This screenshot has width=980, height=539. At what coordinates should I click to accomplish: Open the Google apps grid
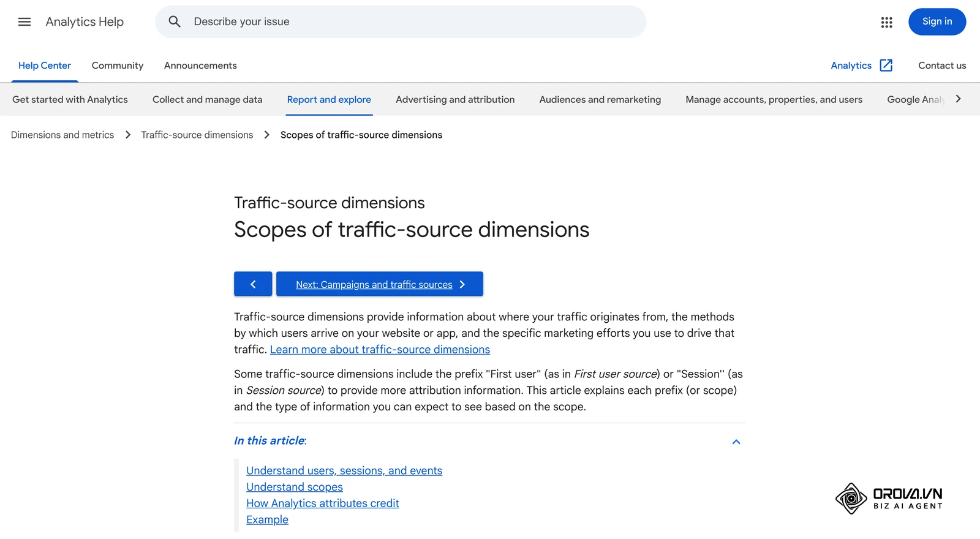(x=886, y=22)
